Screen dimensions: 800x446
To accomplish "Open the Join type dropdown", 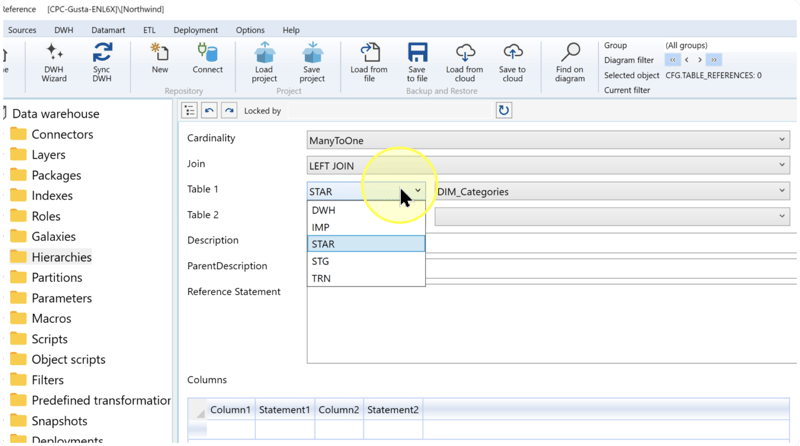I will [548, 165].
